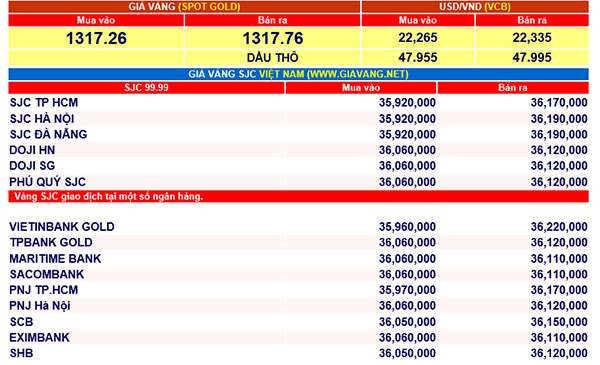Select TPBANK GOLD sell price 36,120,000
This screenshot has height=365, width=600.
(x=559, y=243)
